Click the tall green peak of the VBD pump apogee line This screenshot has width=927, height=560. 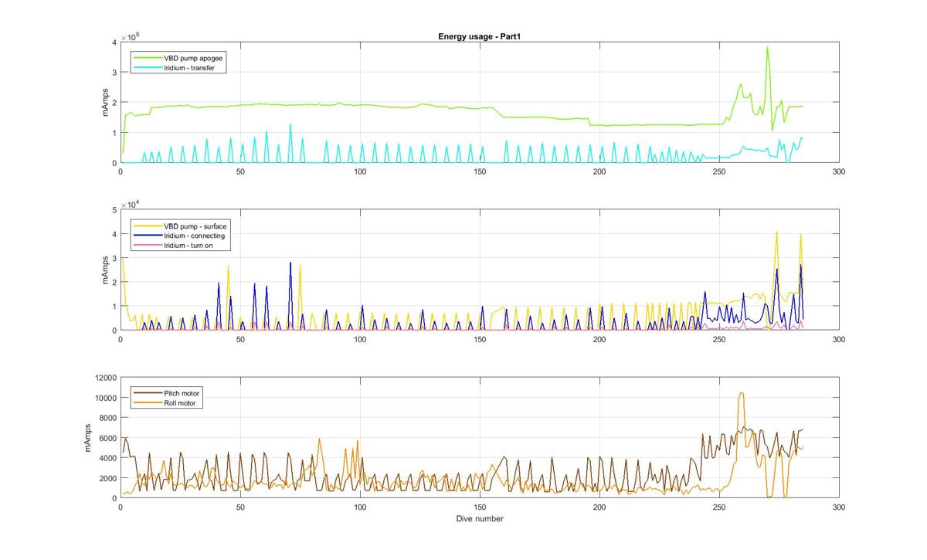pos(767,48)
